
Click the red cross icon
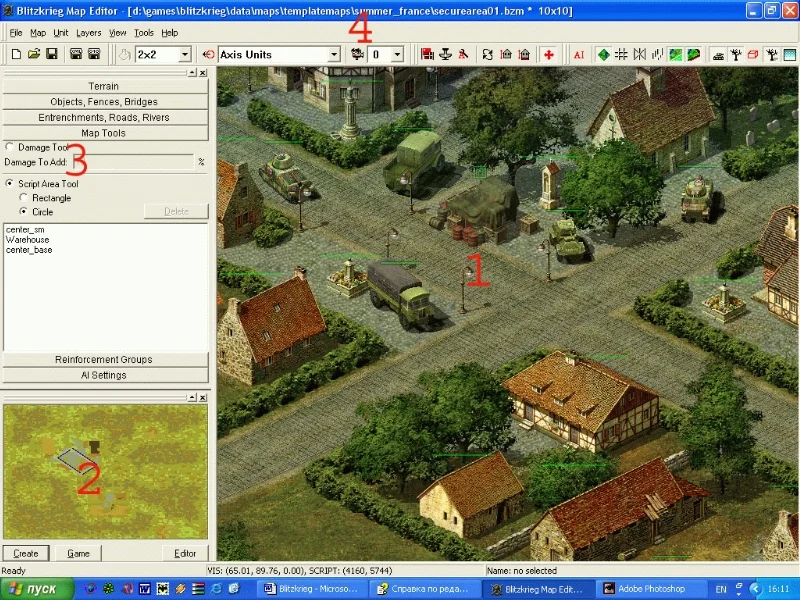tap(548, 54)
